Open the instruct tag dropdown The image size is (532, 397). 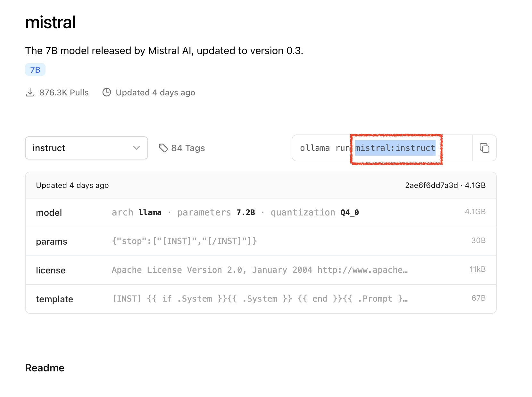click(86, 148)
